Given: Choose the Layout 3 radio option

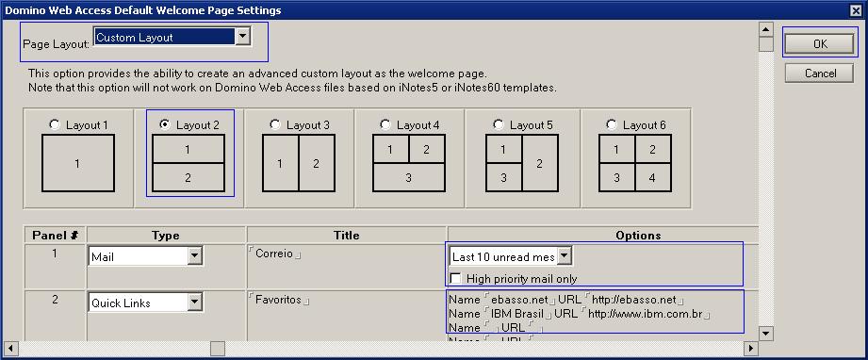Looking at the screenshot, I should (x=274, y=124).
